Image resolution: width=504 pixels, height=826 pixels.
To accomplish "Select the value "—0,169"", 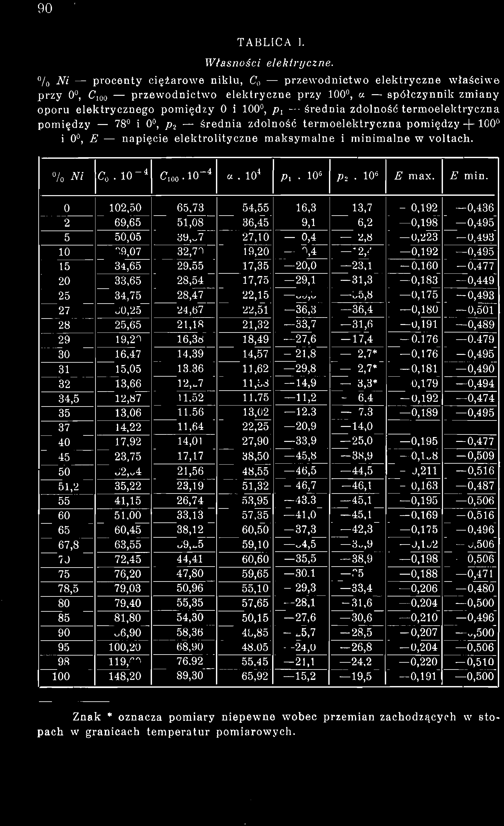I will 420,515.
